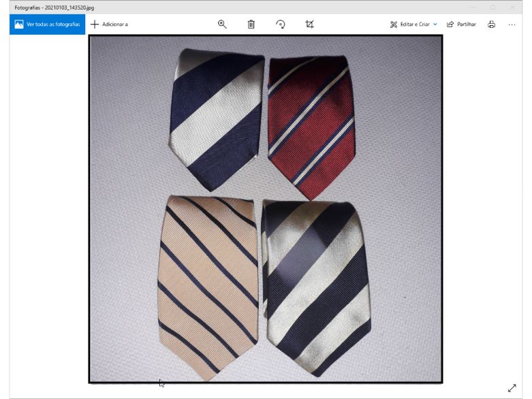Viewport: 532px width, 399px height.
Task: Toggle fullscreen with diagonal arrows icon
Action: (x=512, y=388)
